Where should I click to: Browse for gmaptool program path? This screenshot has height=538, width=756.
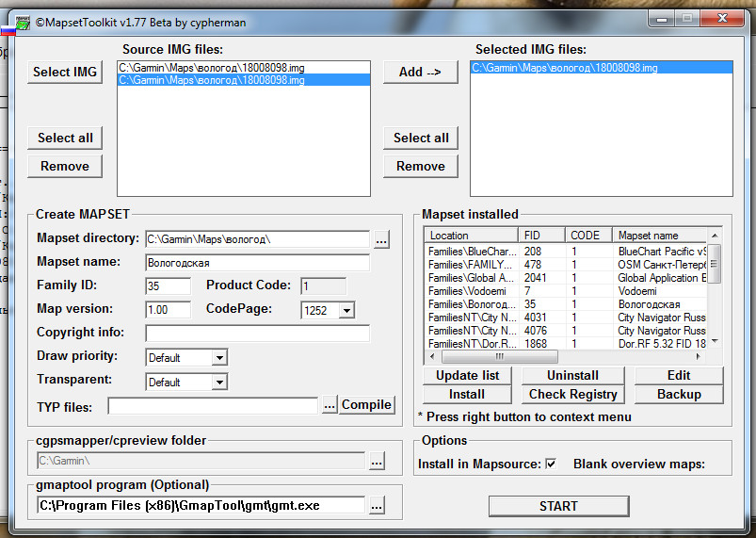[377, 506]
